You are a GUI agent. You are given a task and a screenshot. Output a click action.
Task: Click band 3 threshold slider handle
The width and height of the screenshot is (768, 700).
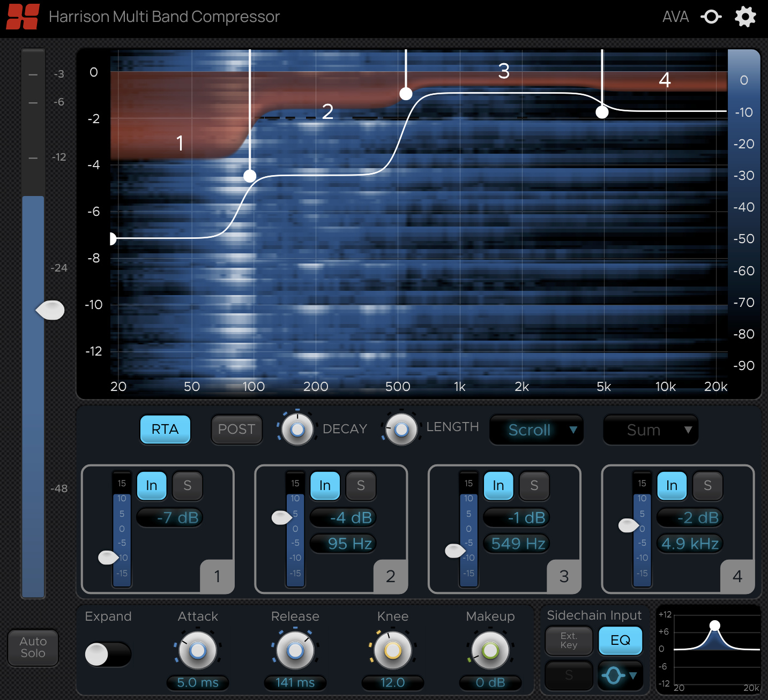click(455, 551)
